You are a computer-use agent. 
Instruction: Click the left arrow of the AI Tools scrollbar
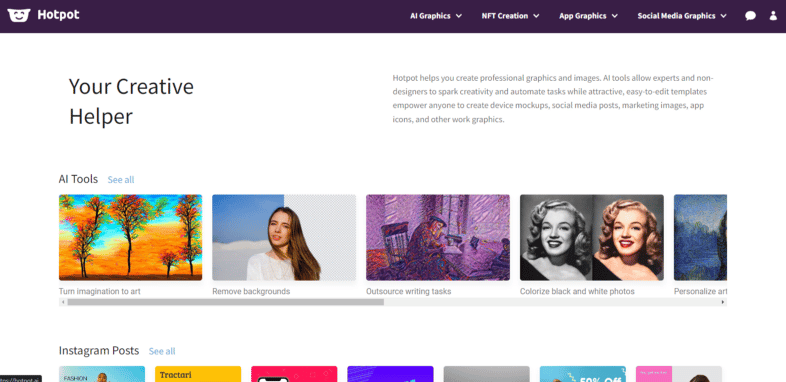pos(63,302)
